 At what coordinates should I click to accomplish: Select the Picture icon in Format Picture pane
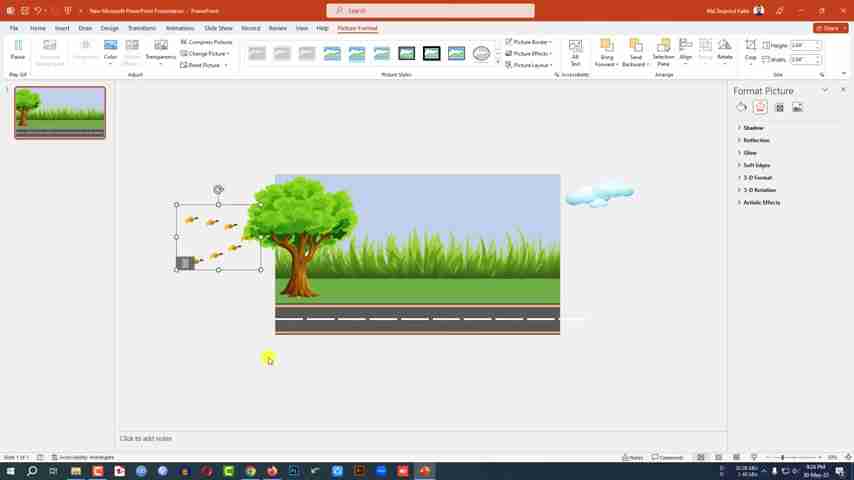click(797, 107)
